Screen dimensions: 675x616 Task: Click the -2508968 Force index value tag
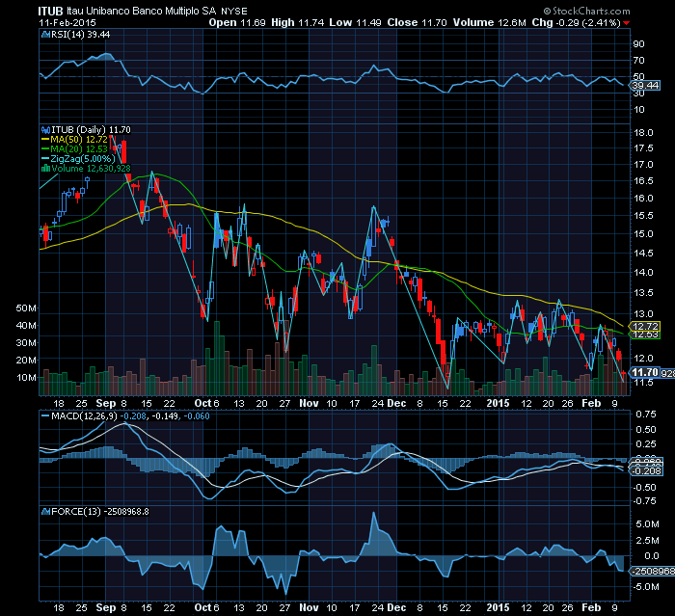click(x=653, y=572)
